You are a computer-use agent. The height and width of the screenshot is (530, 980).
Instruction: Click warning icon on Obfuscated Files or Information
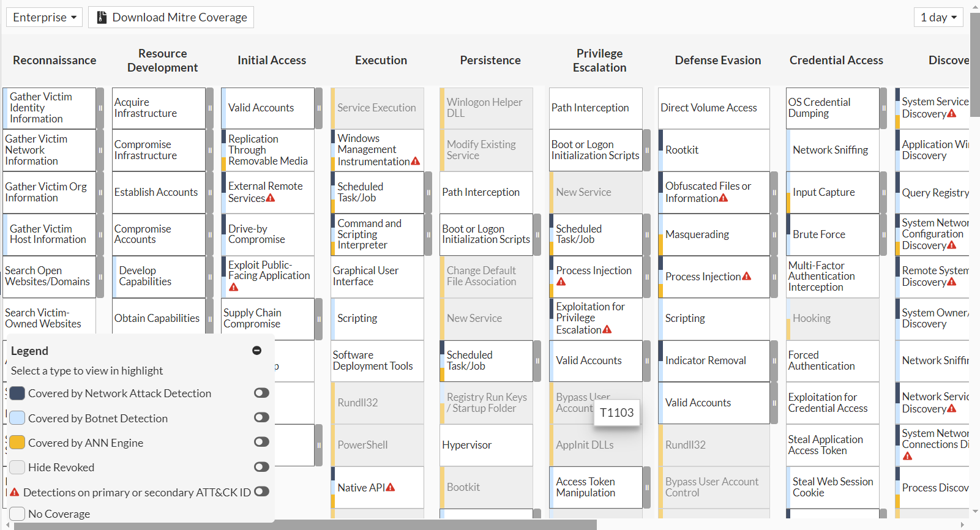[x=724, y=198]
